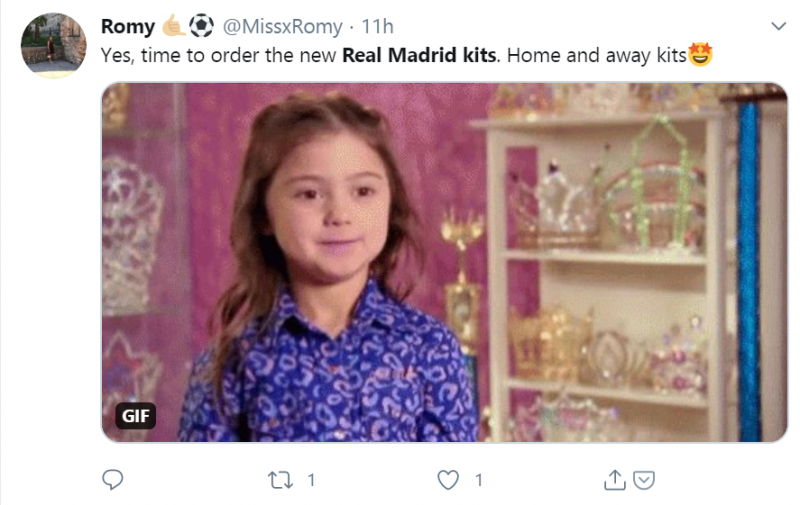The image size is (800, 505).
Task: Click the call-me hand emoji
Action: click(174, 26)
